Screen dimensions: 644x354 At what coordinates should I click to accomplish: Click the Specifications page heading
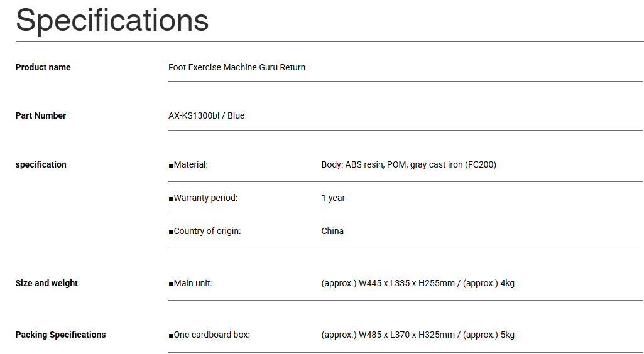click(112, 20)
